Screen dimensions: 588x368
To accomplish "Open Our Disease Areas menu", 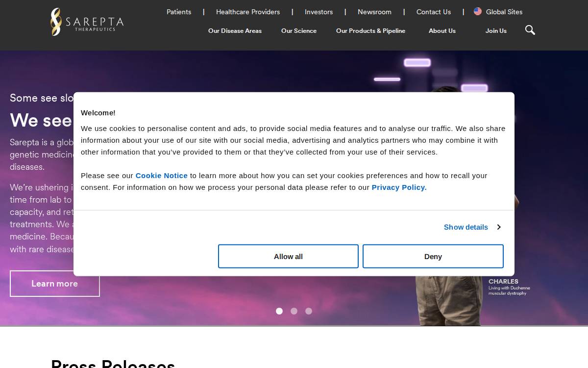I will pos(235,30).
